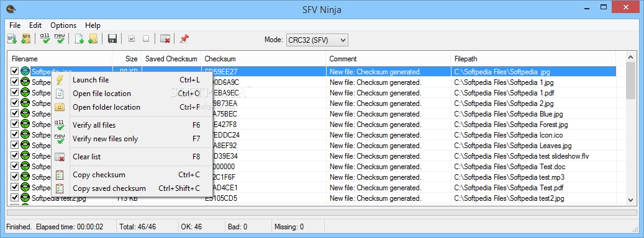Click the status bar text Missing: 0
This screenshot has height=238, width=644.
[289, 226]
